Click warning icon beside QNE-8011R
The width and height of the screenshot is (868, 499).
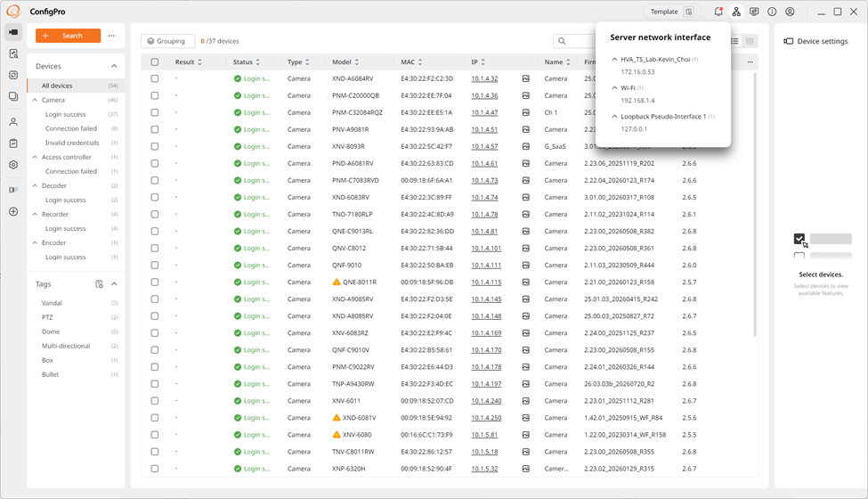coord(336,282)
